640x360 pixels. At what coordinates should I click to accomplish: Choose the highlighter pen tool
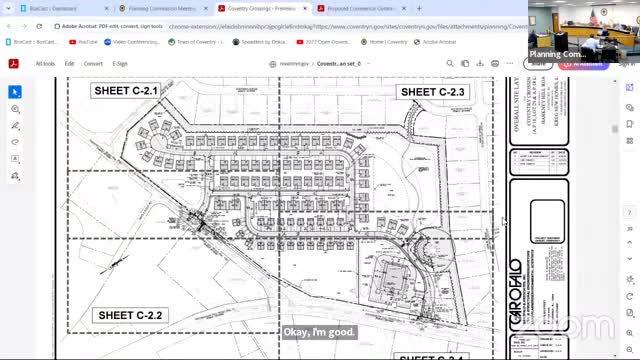pyautogui.click(x=15, y=126)
